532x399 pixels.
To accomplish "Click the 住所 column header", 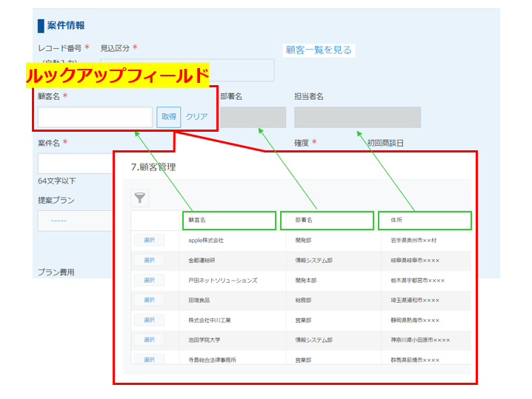I will click(425, 221).
